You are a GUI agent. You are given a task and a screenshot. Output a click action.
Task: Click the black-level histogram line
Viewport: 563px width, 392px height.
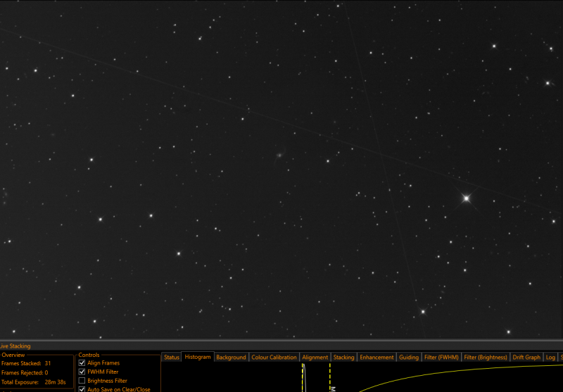(304, 377)
